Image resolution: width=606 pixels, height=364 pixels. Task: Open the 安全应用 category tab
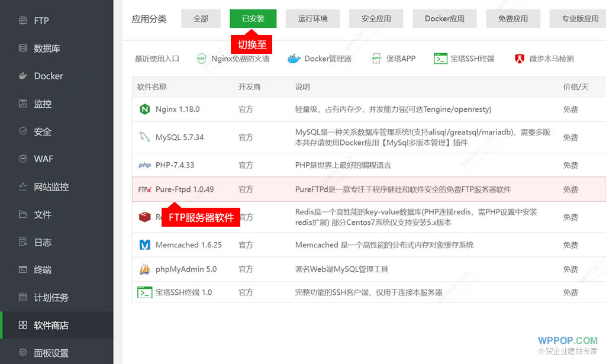376,18
